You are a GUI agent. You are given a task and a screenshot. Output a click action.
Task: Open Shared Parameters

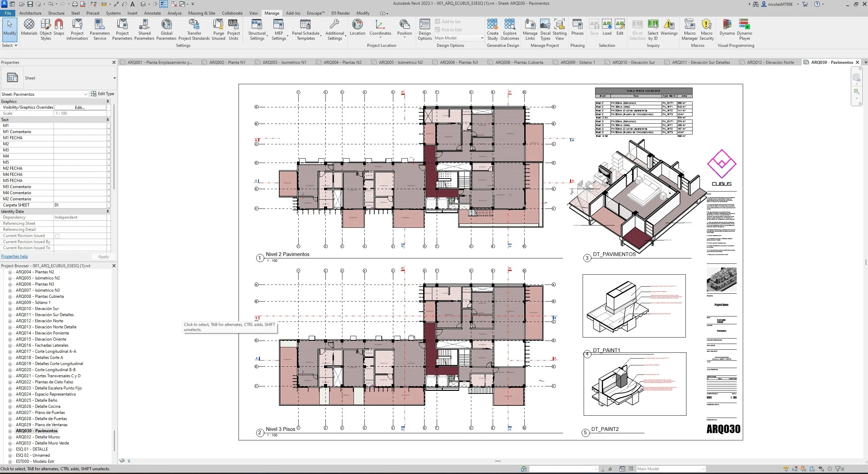tap(144, 30)
